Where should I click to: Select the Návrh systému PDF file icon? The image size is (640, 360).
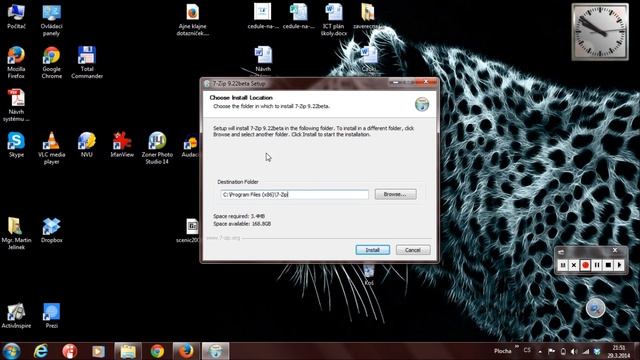16,105
